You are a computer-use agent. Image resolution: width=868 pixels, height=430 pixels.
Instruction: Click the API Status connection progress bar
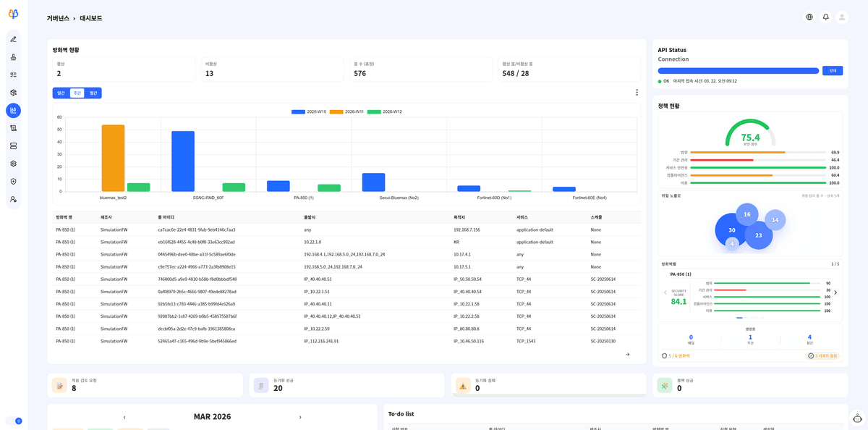tap(736, 70)
